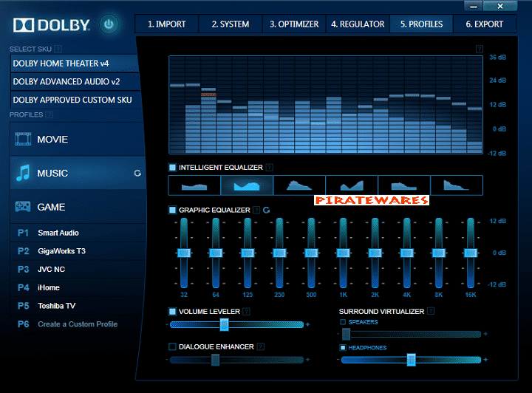Choose the Movie profile
Image resolution: width=532 pixels, height=393 pixels.
coord(78,139)
